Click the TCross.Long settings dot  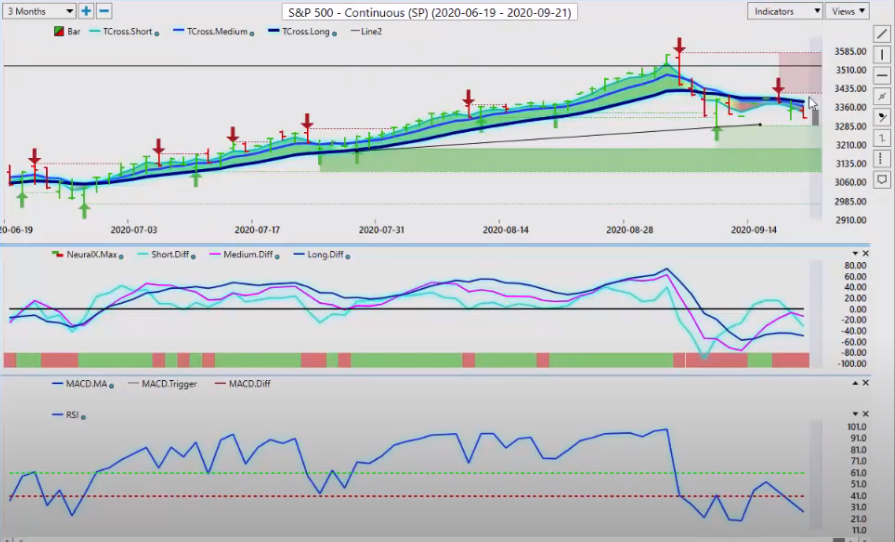[x=334, y=34]
